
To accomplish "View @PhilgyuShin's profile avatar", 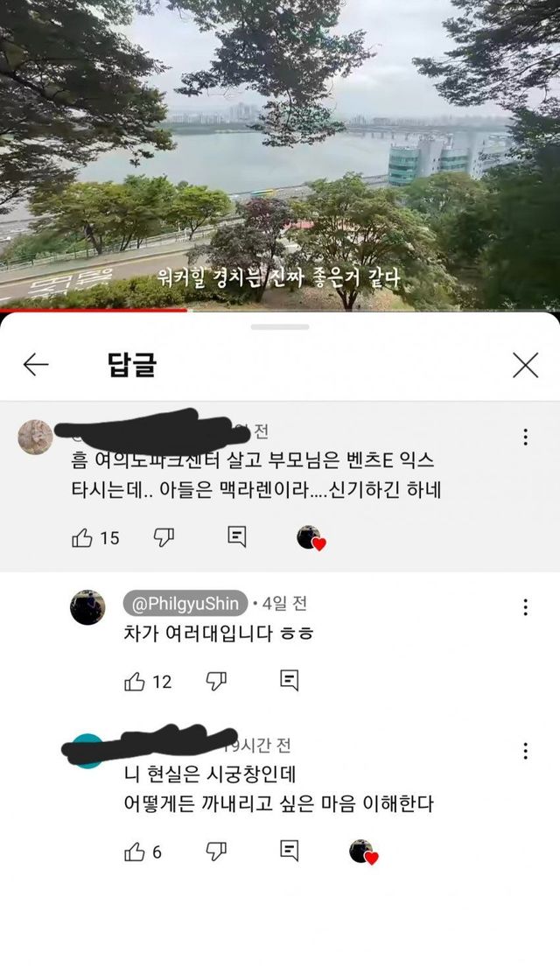I will [x=87, y=606].
